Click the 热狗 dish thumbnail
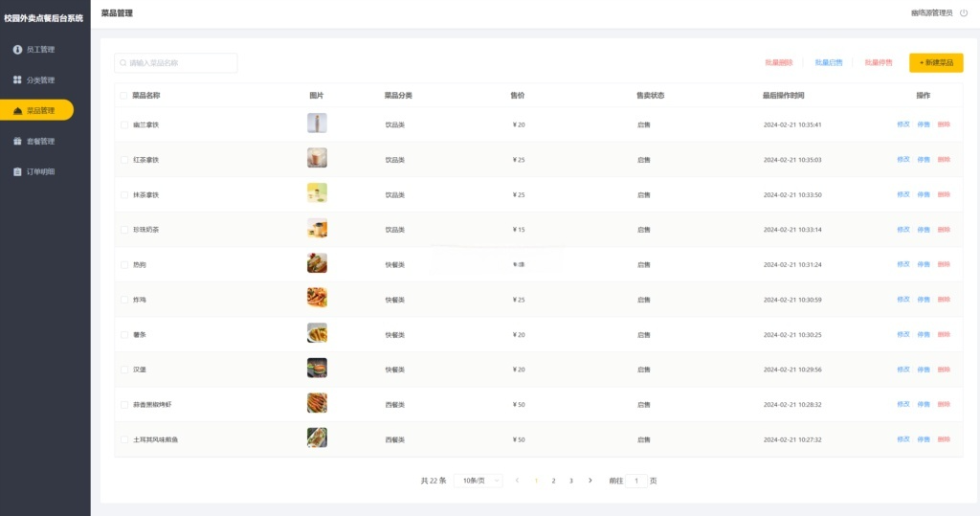980x516 pixels. 317,263
